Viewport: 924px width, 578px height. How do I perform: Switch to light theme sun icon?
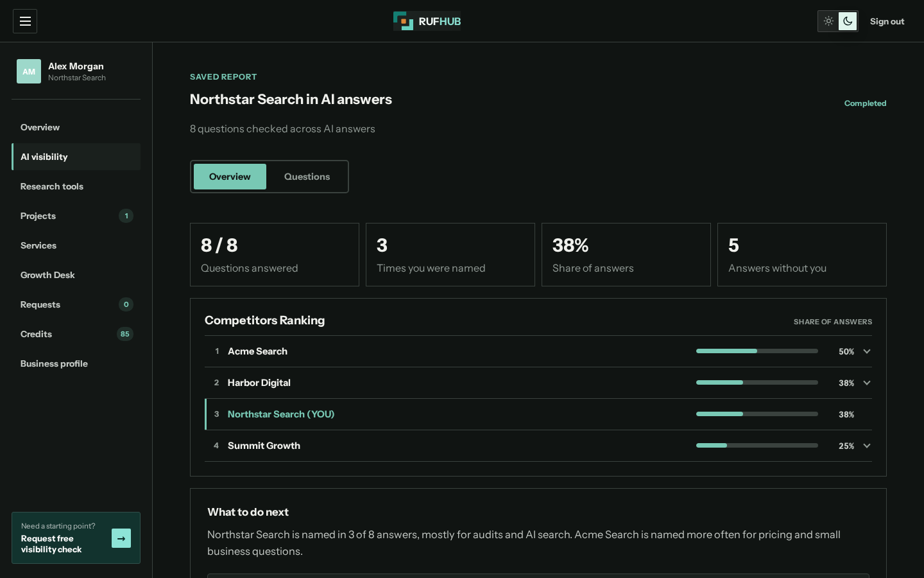coord(828,21)
